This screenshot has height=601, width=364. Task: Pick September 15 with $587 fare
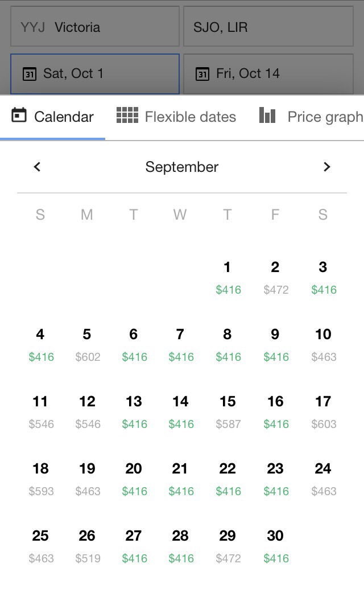(x=227, y=411)
